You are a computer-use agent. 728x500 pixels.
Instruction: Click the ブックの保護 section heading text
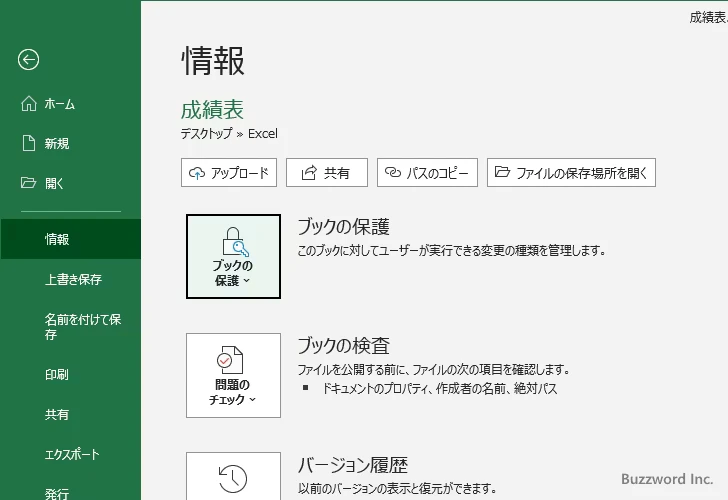[343, 227]
